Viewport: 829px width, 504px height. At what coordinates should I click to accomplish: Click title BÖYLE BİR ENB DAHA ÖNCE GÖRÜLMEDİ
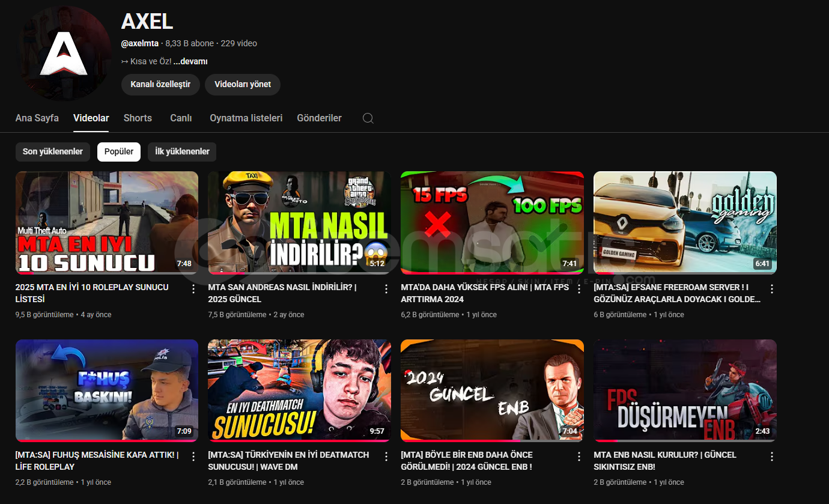point(467,461)
